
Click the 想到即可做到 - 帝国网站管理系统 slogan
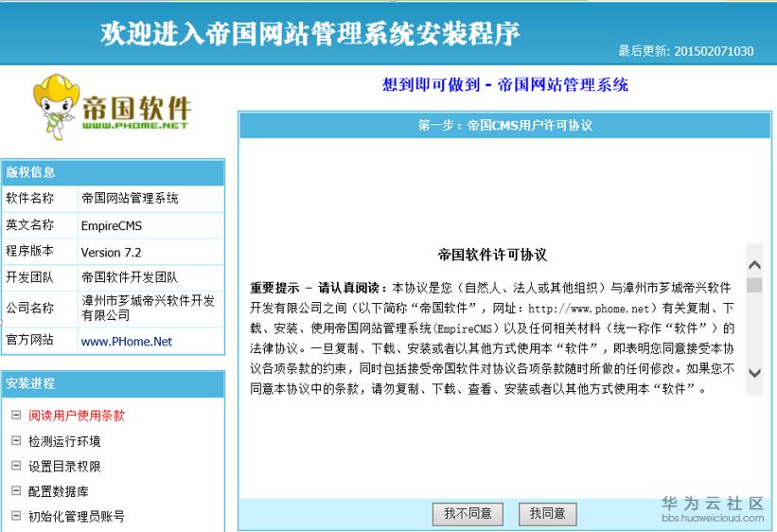click(505, 85)
